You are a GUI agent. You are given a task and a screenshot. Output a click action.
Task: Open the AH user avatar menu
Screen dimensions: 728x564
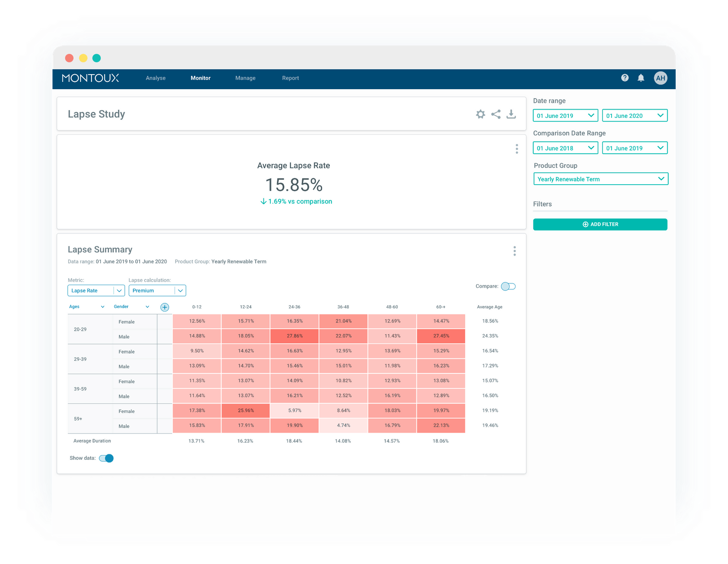point(660,78)
